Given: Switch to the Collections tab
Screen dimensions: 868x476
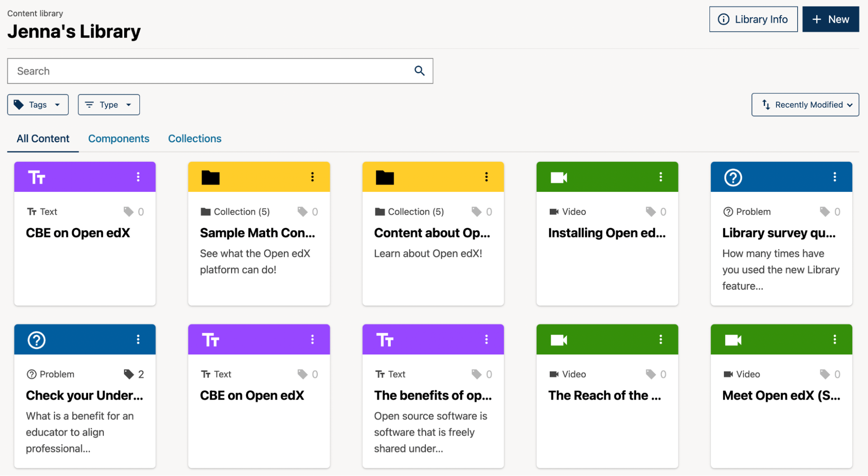Looking at the screenshot, I should (x=195, y=138).
